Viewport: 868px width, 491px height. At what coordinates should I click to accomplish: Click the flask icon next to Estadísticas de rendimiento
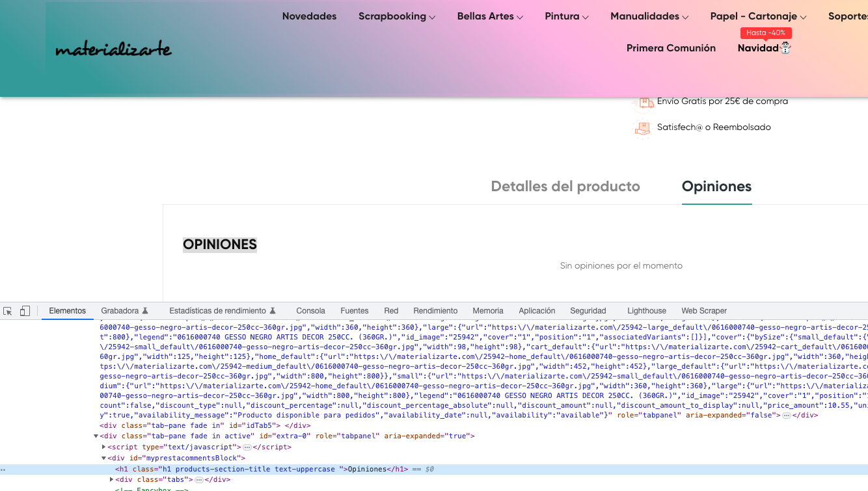tap(273, 311)
